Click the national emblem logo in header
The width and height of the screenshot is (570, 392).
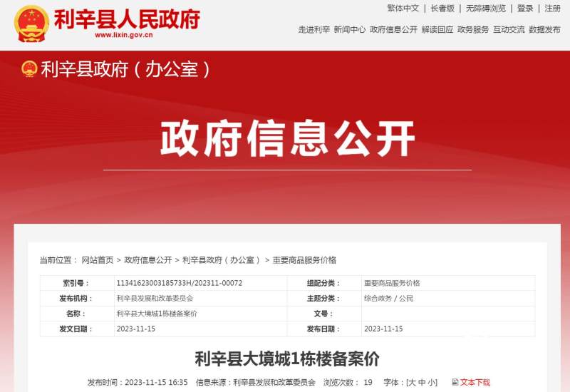click(x=31, y=23)
